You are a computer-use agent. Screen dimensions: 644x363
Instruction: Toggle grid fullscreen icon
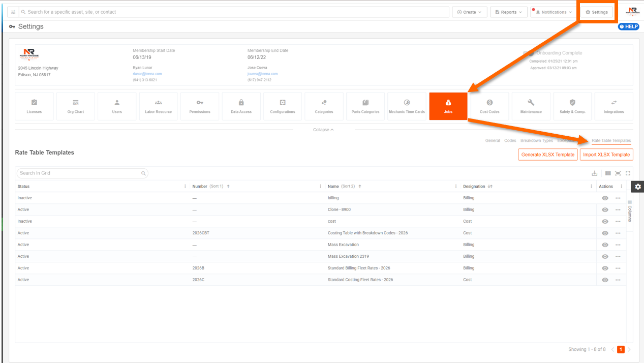tap(628, 173)
